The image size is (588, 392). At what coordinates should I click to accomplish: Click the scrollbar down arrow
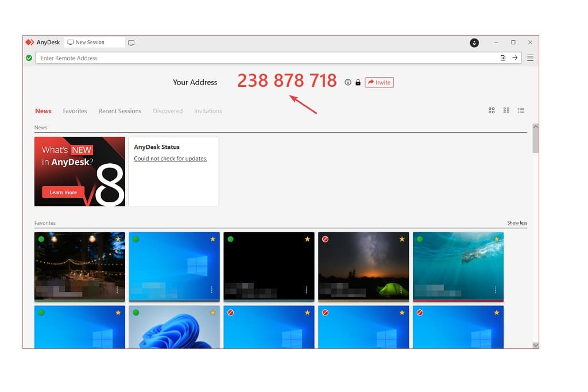click(x=536, y=345)
